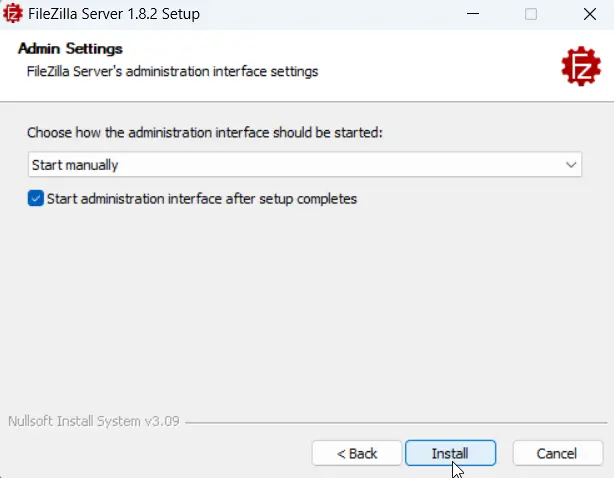The image size is (614, 478).
Task: Open the 'Start manually' combo box
Action: click(305, 164)
